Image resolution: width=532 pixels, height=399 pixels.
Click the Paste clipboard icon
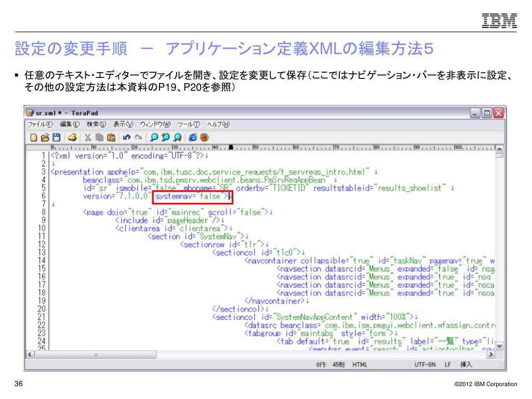pyautogui.click(x=111, y=137)
